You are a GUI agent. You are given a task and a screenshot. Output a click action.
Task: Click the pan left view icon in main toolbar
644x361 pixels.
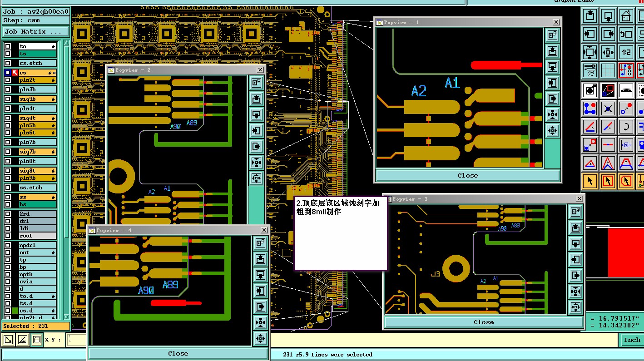tap(590, 34)
